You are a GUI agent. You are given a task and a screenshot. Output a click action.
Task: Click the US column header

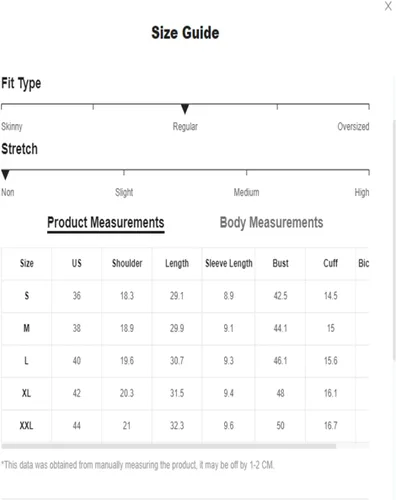(77, 263)
